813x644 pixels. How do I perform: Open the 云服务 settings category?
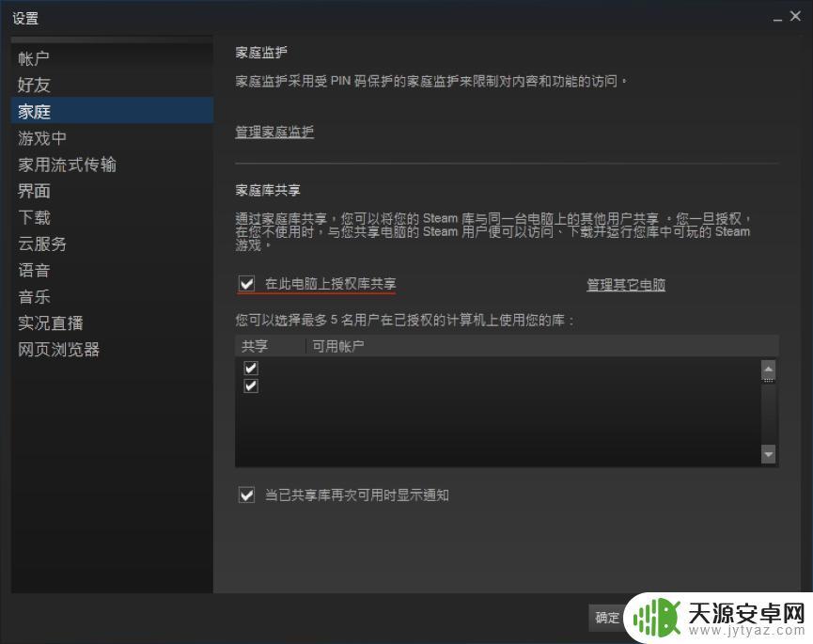pos(112,243)
